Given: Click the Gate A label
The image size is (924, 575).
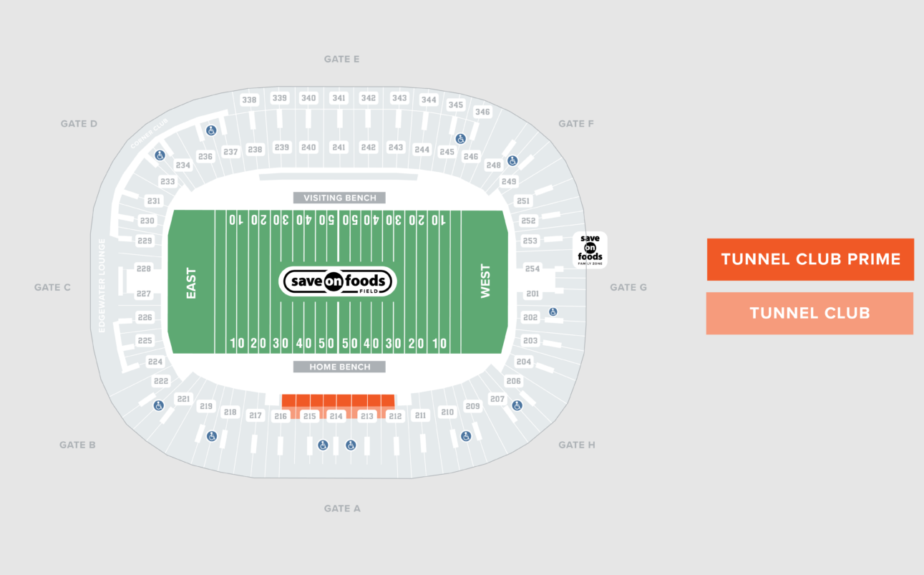Looking at the screenshot, I should click(342, 508).
